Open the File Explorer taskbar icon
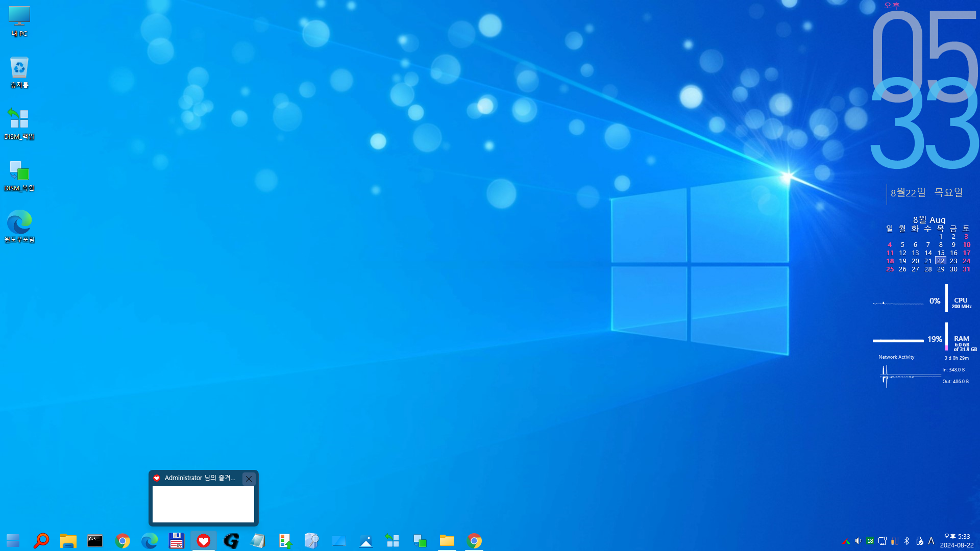The image size is (980, 551). (x=68, y=540)
